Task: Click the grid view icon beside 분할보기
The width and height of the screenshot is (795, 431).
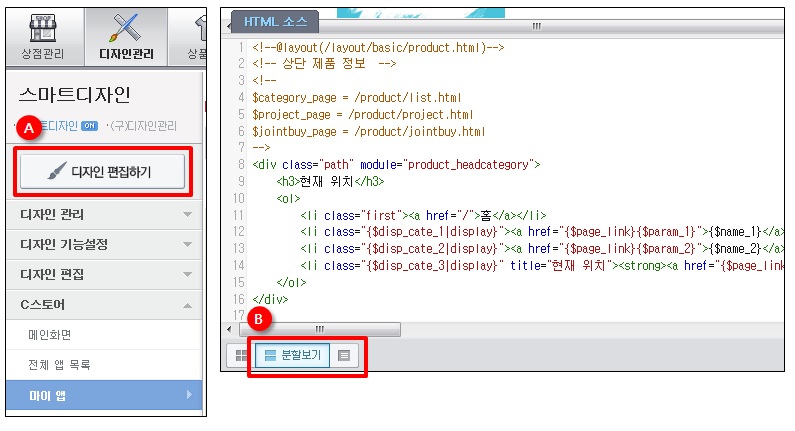Action: pyautogui.click(x=242, y=355)
